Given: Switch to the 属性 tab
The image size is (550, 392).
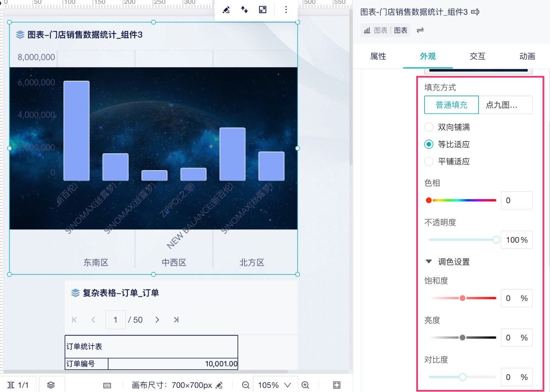Looking at the screenshot, I should pos(378,56).
